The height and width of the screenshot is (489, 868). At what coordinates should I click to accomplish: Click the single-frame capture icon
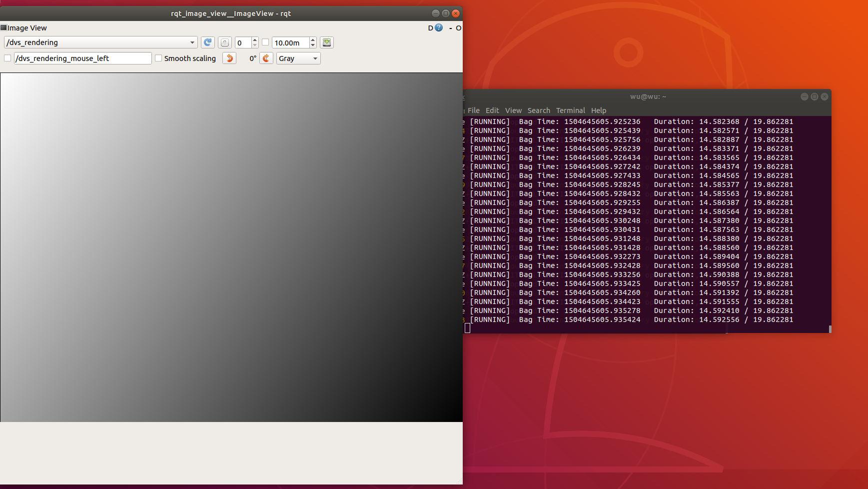[225, 42]
